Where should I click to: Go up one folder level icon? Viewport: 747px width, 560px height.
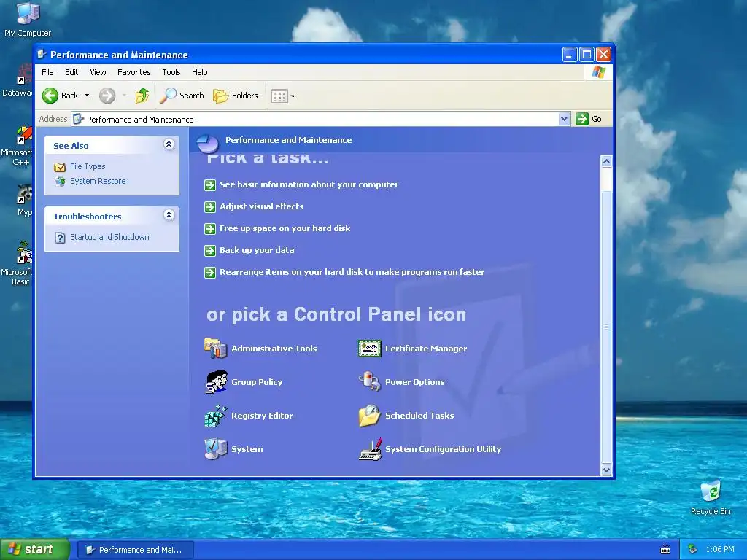(142, 96)
